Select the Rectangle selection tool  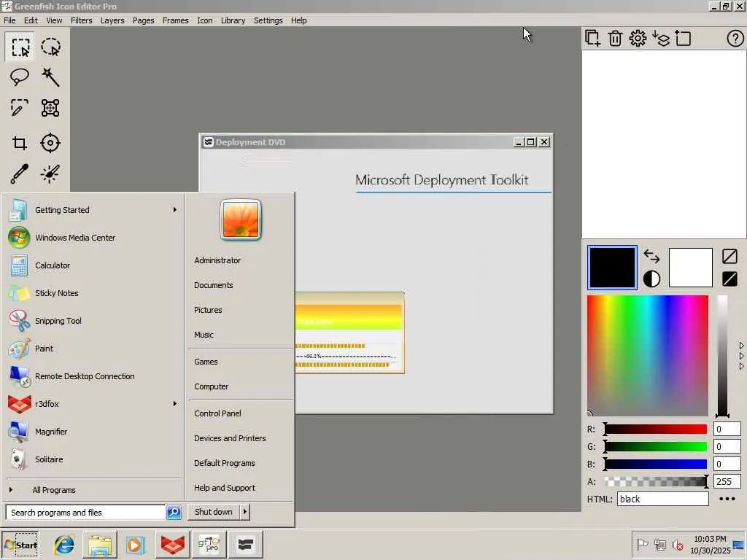(20, 47)
